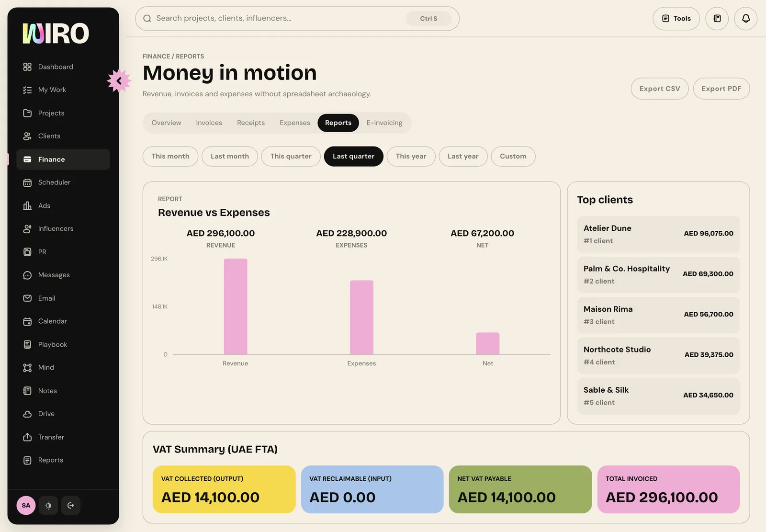Export the report as PDF
766x532 pixels.
pos(721,89)
